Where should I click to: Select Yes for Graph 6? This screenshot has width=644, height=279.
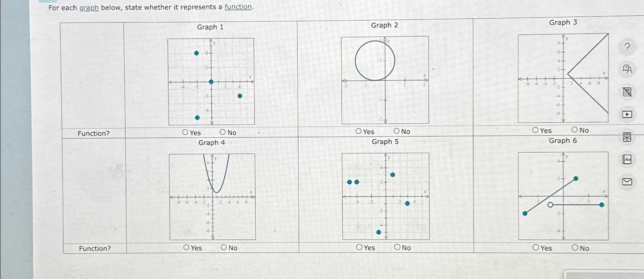click(537, 248)
